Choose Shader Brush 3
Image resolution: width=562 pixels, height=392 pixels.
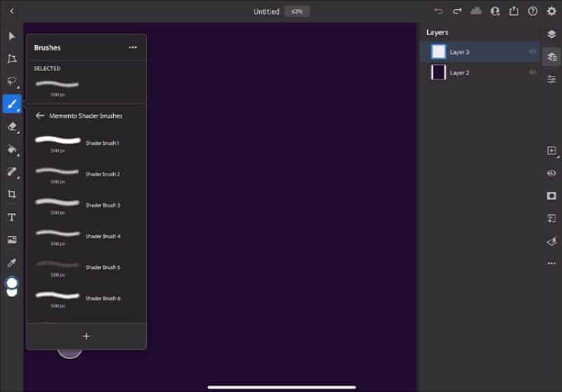click(86, 206)
